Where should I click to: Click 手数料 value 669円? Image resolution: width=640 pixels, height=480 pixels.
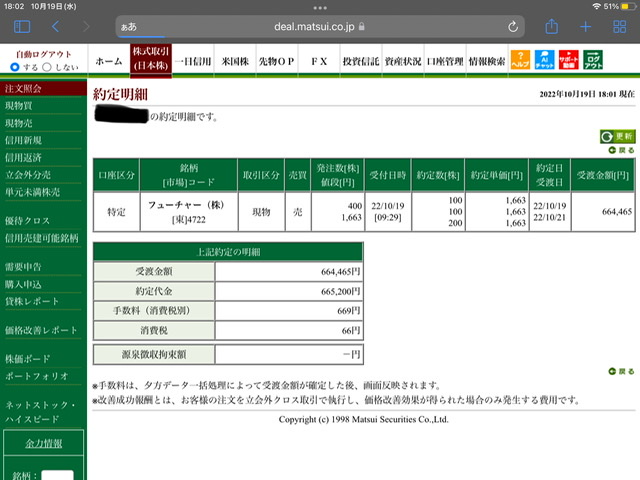pos(349,311)
